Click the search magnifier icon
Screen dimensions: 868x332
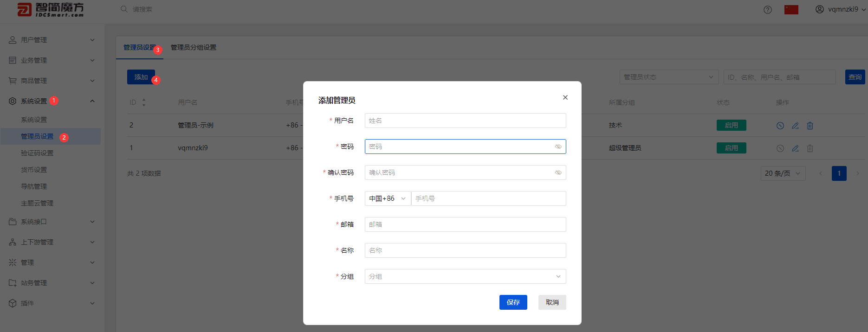pos(124,9)
